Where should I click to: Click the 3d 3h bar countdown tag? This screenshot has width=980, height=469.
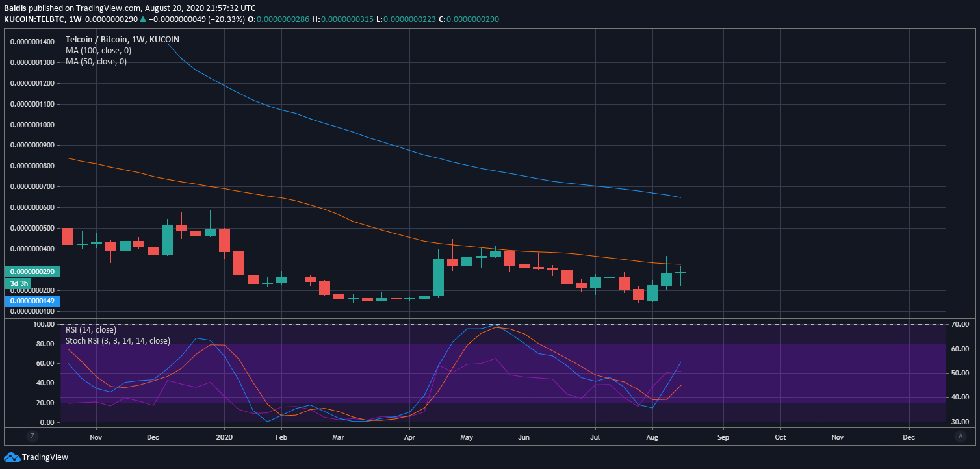click(x=18, y=284)
